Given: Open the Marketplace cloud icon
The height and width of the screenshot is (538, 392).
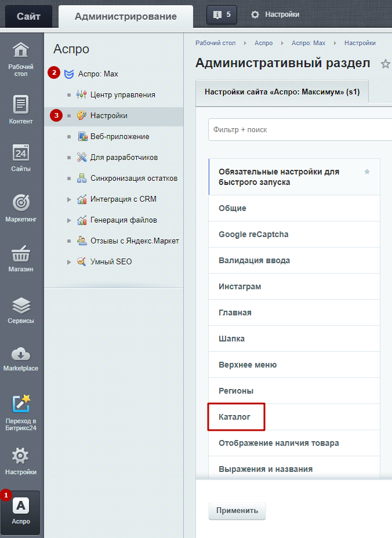Looking at the screenshot, I should (21, 354).
